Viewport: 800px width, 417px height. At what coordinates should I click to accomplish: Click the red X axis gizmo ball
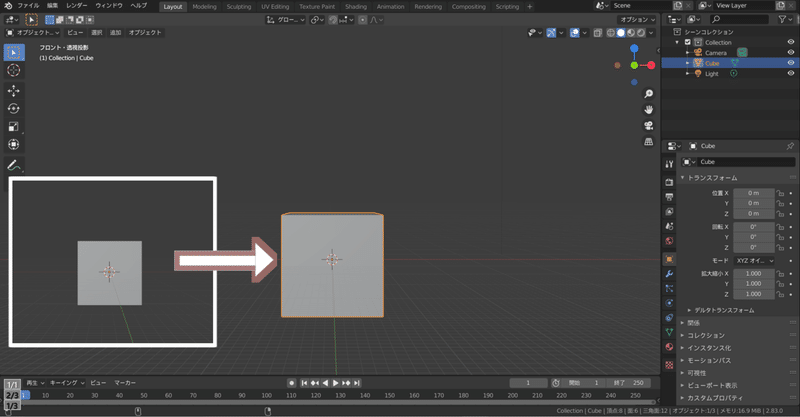click(651, 65)
